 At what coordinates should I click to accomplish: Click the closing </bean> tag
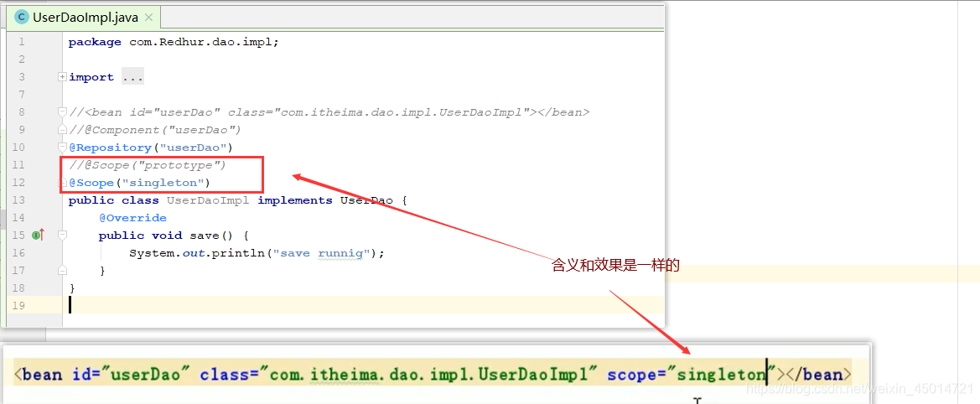pyautogui.click(x=818, y=375)
